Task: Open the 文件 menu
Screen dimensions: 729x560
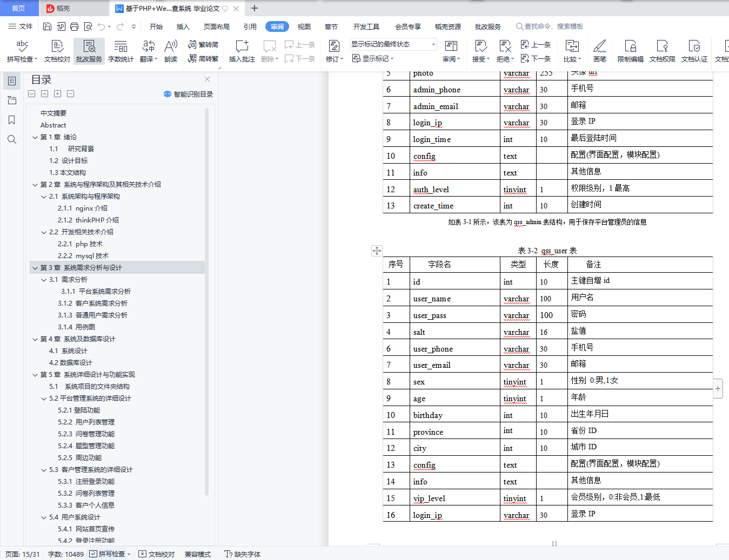Action: (21, 26)
